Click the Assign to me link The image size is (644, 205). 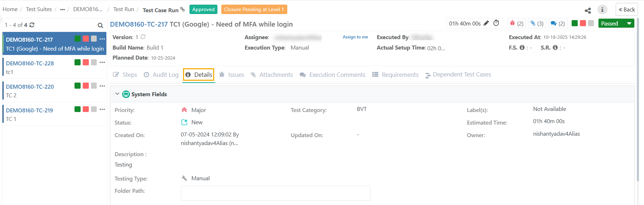pyautogui.click(x=355, y=37)
